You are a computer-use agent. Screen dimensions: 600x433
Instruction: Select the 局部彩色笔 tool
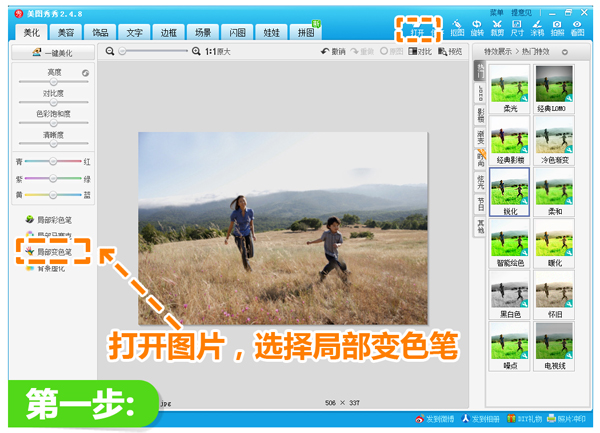[x=49, y=220]
